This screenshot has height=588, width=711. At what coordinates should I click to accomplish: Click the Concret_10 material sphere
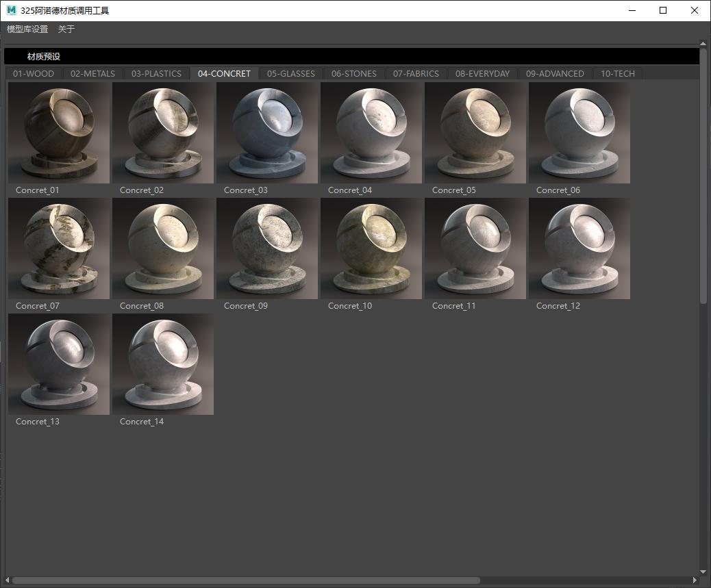coord(371,248)
